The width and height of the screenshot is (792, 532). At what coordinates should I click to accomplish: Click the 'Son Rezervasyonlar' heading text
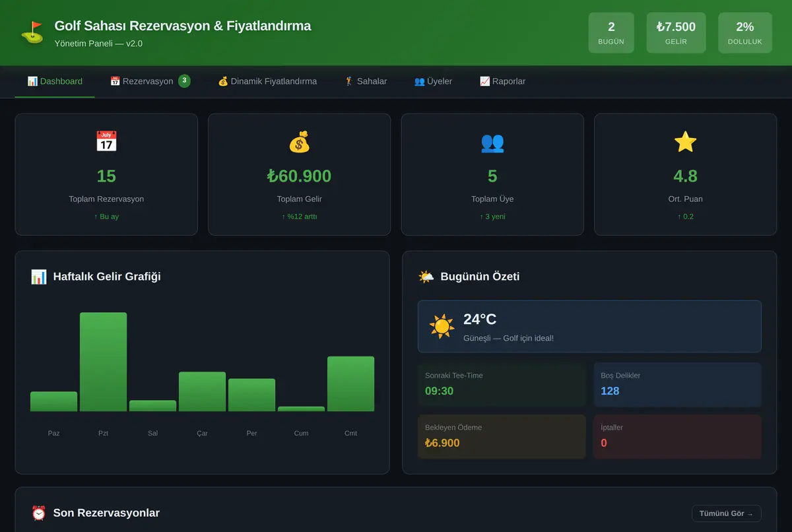tap(106, 513)
